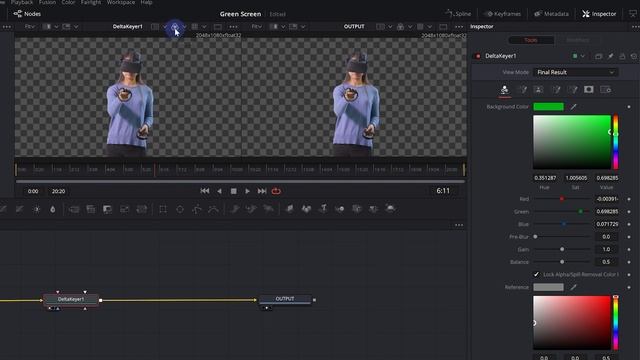Open the node editor options ellipsis
640x360 pixels.
[459, 225]
